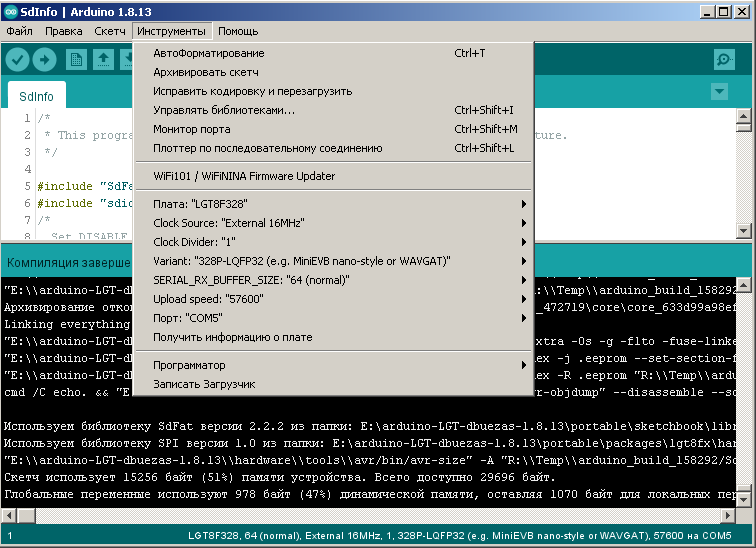Create a new sketch with the New icon
Image resolution: width=756 pixels, height=548 pixels.
(x=76, y=60)
